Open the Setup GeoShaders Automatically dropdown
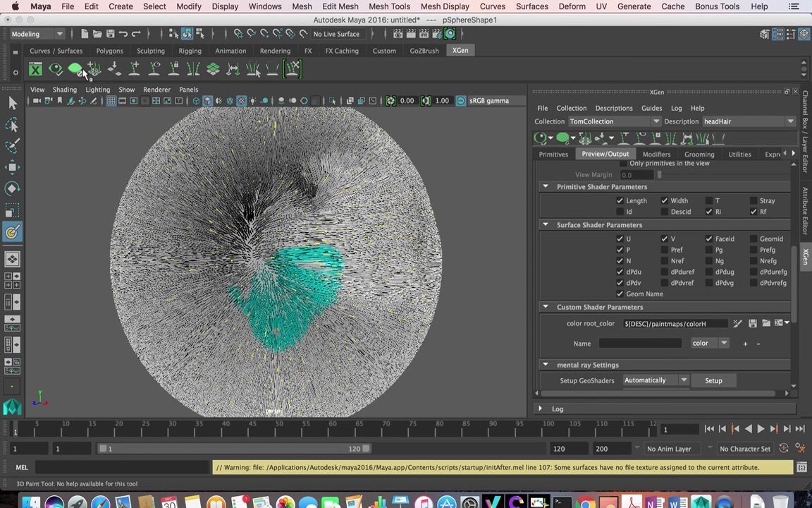 click(x=655, y=380)
